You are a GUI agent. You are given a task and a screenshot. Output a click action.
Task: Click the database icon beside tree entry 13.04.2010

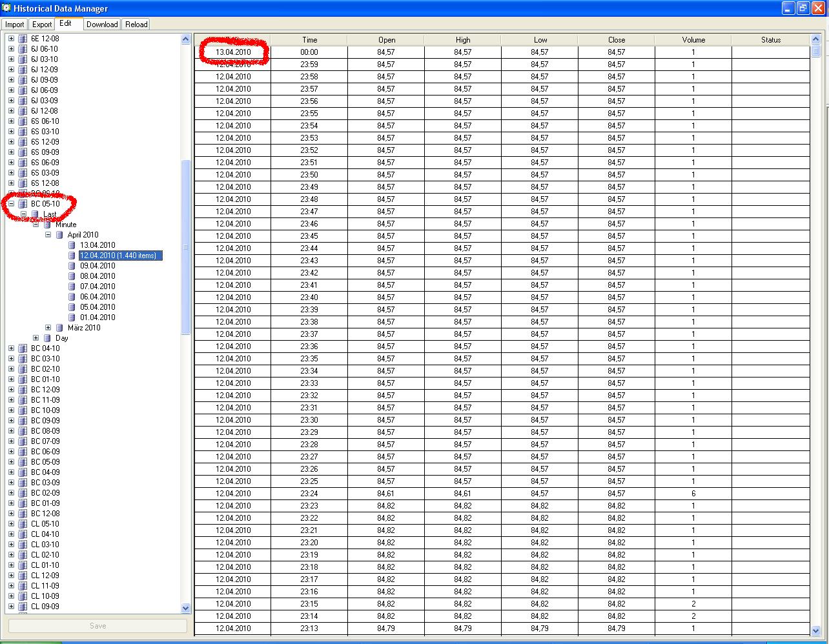[x=72, y=245]
